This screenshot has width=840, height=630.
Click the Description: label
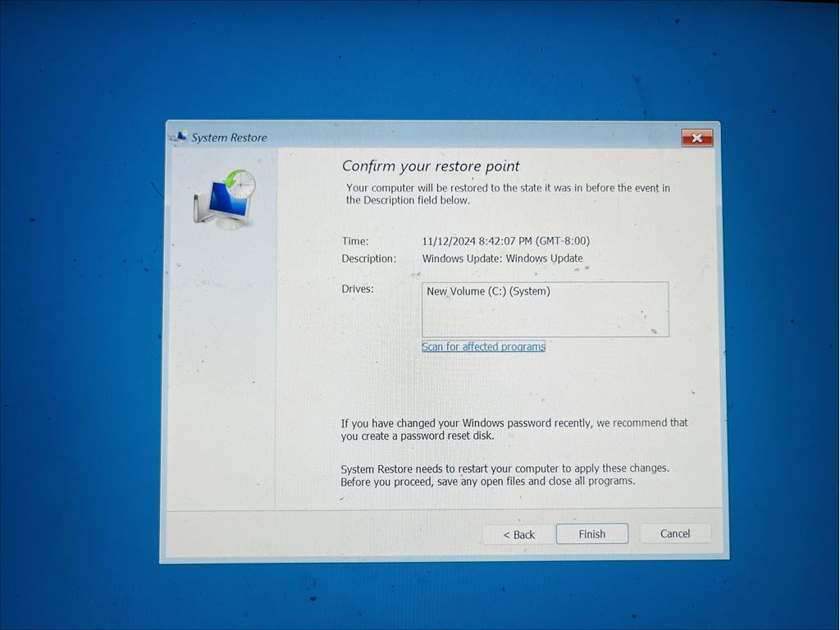click(369, 258)
